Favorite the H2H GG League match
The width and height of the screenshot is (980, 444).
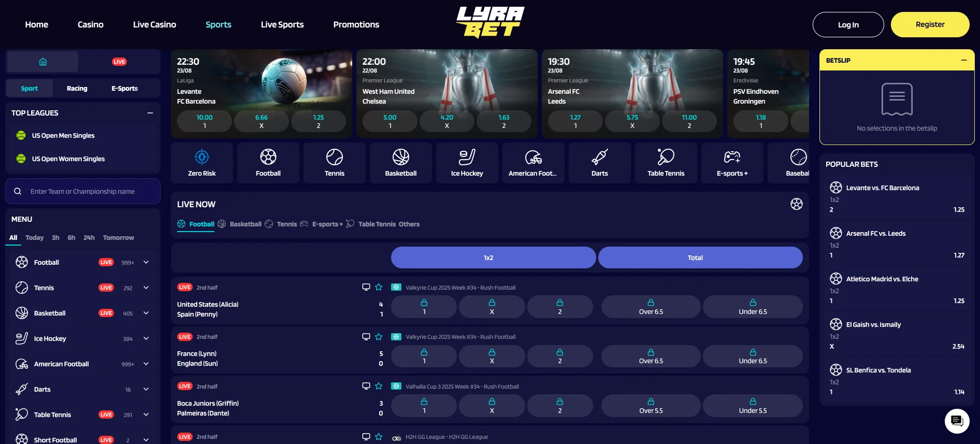tap(379, 437)
